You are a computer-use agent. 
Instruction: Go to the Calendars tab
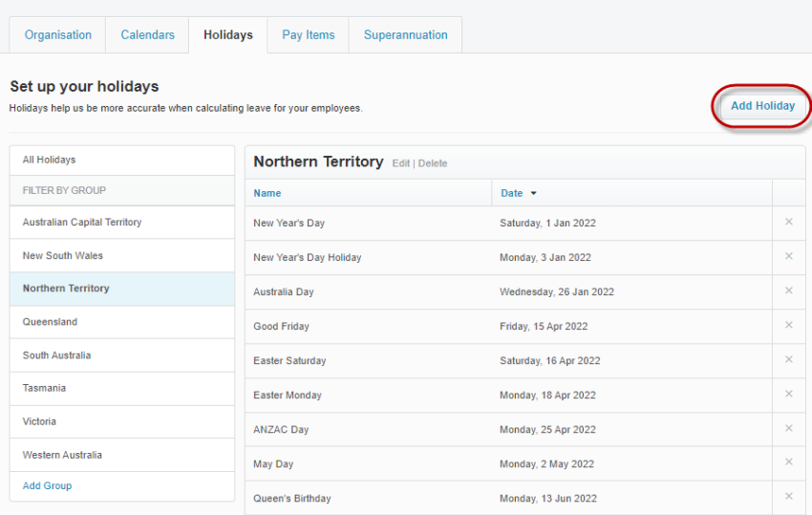point(147,35)
